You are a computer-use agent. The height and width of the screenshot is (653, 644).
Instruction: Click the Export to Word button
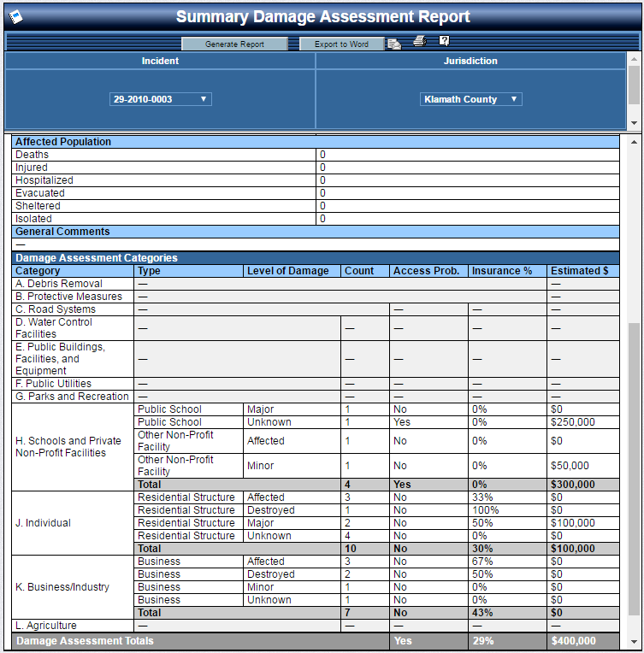pos(341,44)
